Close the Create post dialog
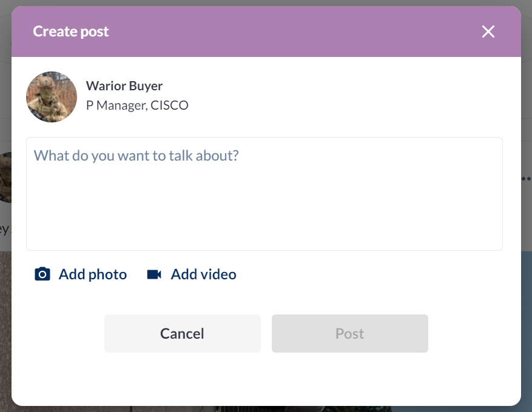 488,32
